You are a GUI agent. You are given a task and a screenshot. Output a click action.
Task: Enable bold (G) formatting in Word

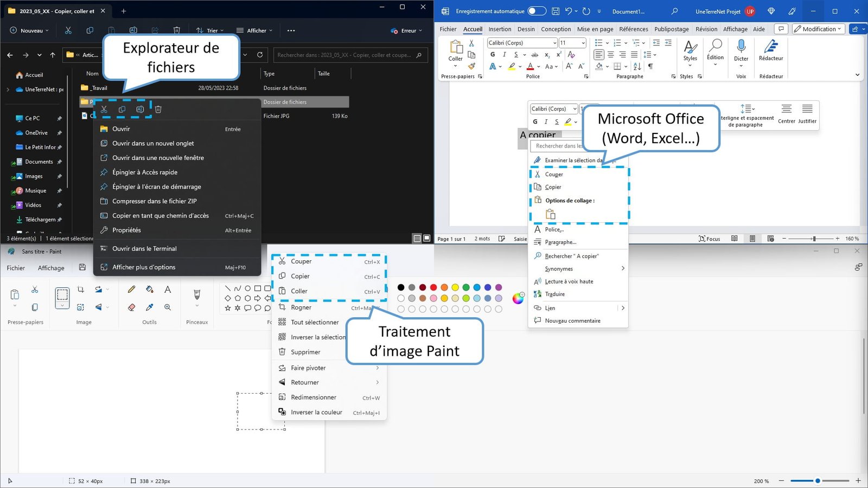(x=492, y=55)
